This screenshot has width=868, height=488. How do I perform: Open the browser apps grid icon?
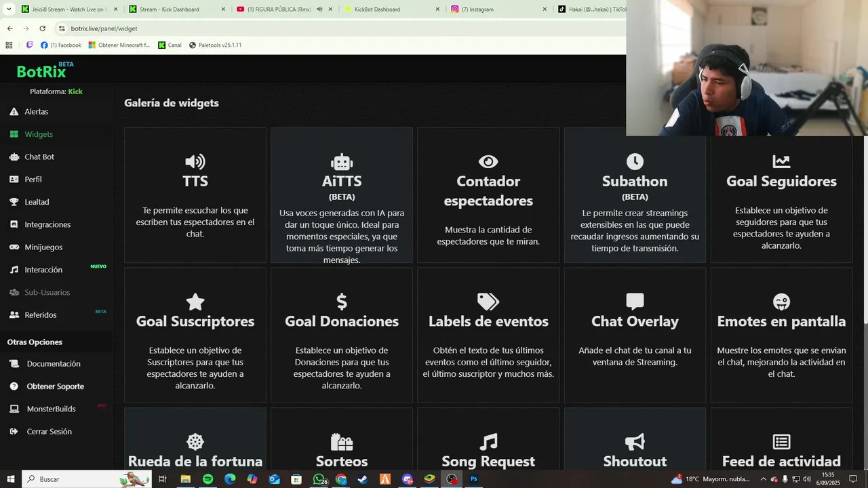(9, 45)
